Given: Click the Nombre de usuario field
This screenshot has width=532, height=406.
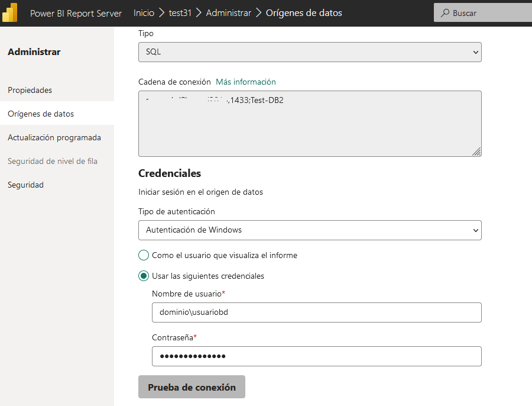Looking at the screenshot, I should click(x=316, y=312).
